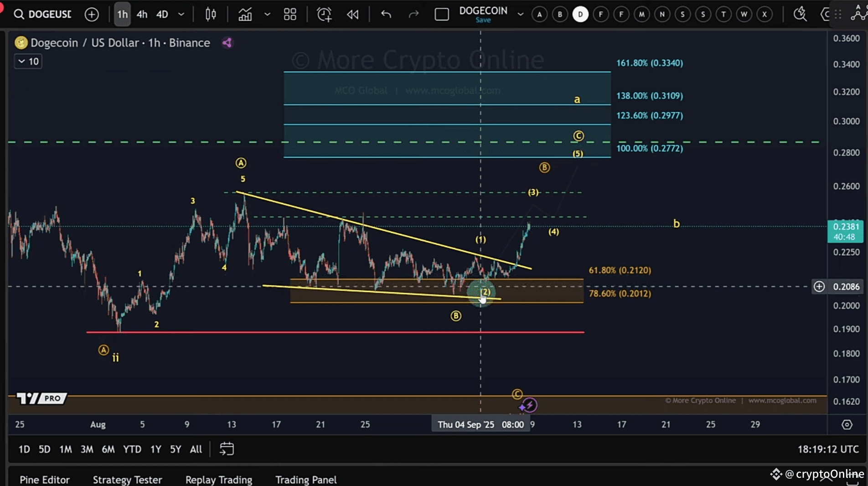Select the circled W toolbar button
868x486 pixels.
point(744,14)
